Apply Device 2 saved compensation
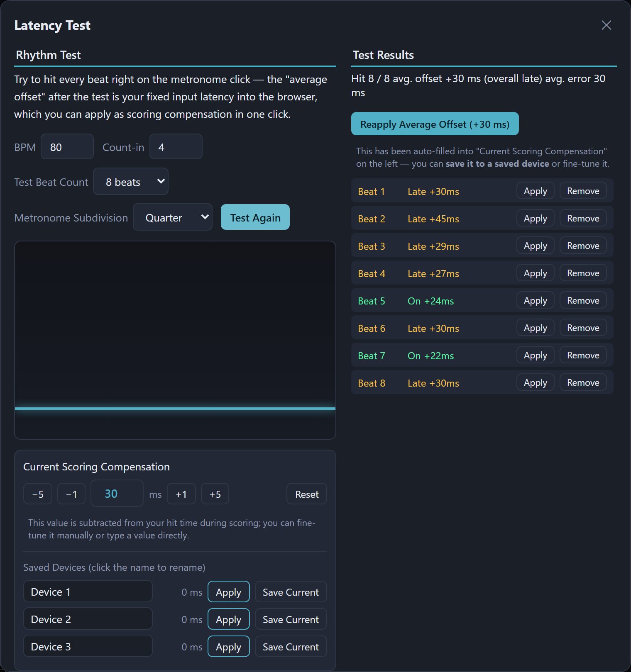 (x=228, y=619)
